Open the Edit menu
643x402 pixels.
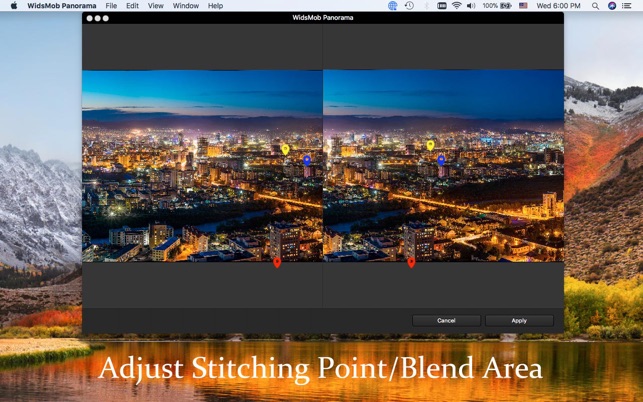pyautogui.click(x=132, y=6)
